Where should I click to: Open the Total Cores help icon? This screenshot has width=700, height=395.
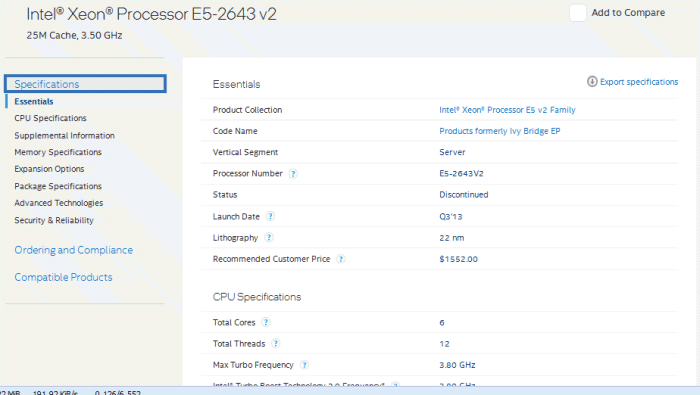pyautogui.click(x=266, y=322)
